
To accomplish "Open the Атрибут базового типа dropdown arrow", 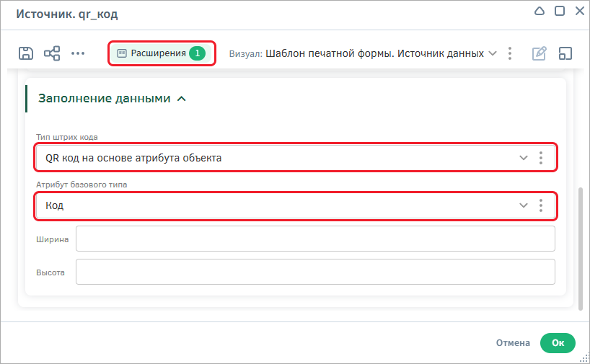I will [x=524, y=205].
